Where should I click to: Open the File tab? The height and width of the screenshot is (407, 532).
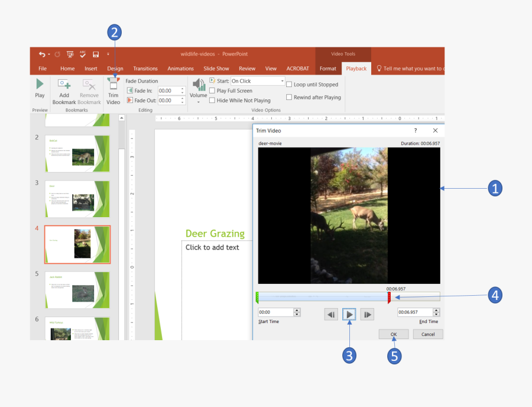[43, 69]
